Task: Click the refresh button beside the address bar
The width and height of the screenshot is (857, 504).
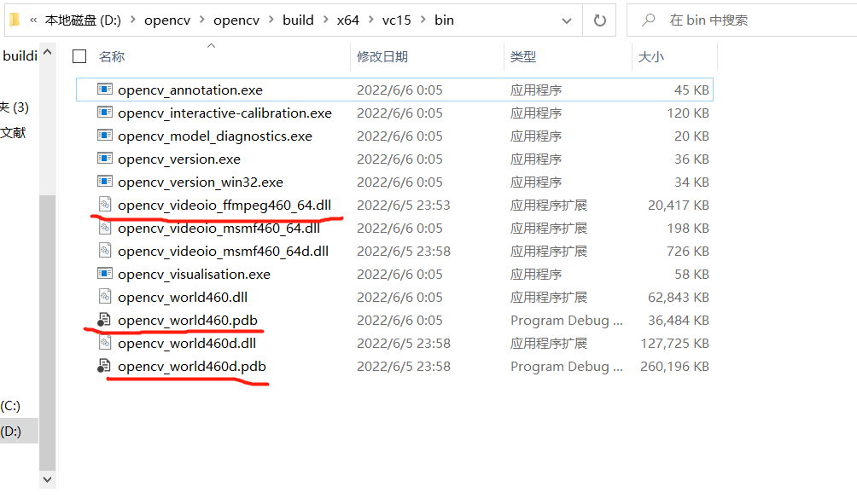Action: [x=599, y=20]
